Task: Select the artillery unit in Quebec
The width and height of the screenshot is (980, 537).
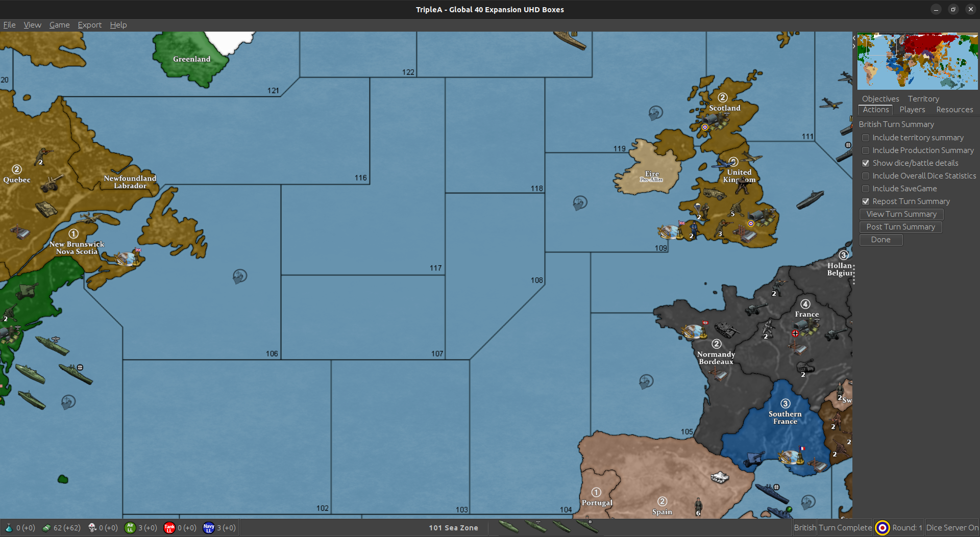Action: point(52,183)
